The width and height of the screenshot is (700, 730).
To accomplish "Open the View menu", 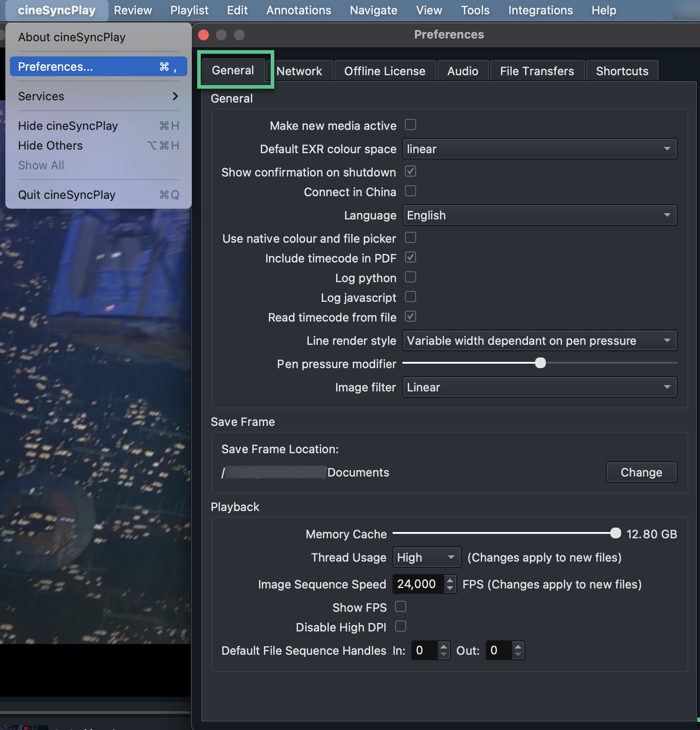I will pyautogui.click(x=429, y=10).
